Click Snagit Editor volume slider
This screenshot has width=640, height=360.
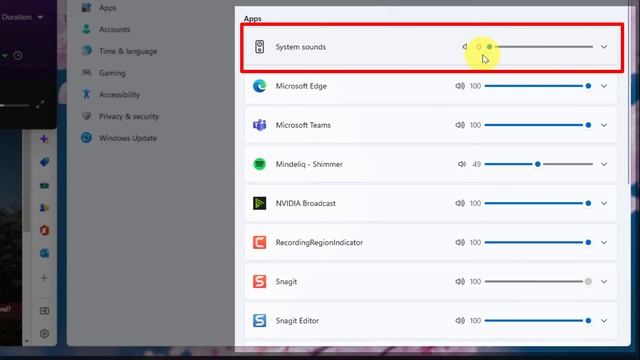539,321
